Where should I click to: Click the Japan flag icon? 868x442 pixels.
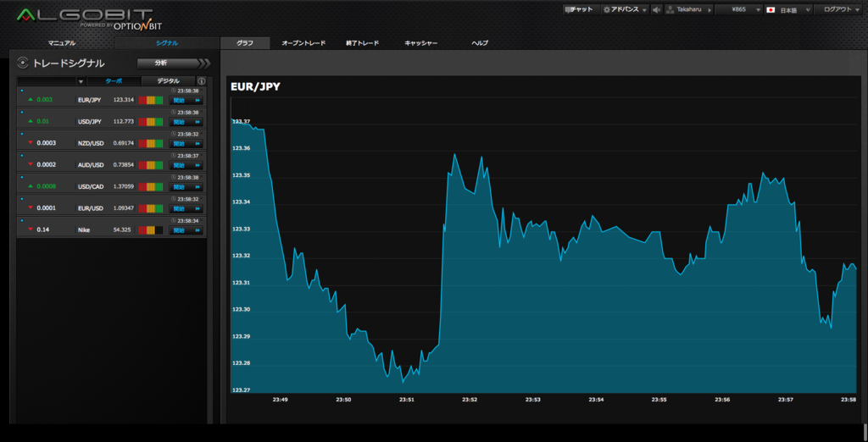click(x=770, y=10)
